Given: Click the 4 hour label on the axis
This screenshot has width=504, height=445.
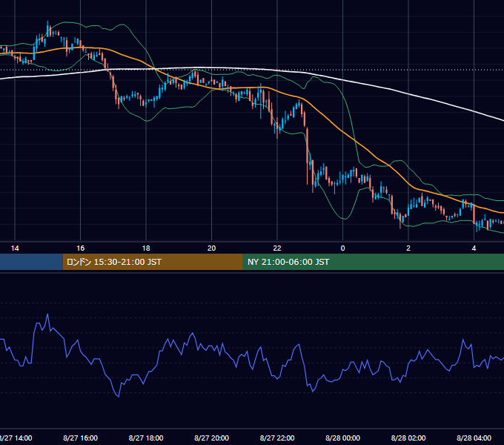Looking at the screenshot, I should pos(474,248).
